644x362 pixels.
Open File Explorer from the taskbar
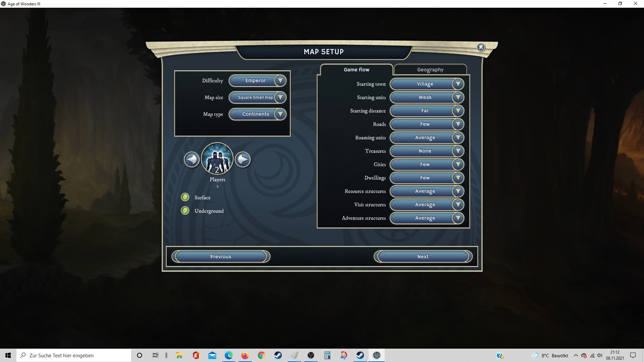pyautogui.click(x=179, y=355)
